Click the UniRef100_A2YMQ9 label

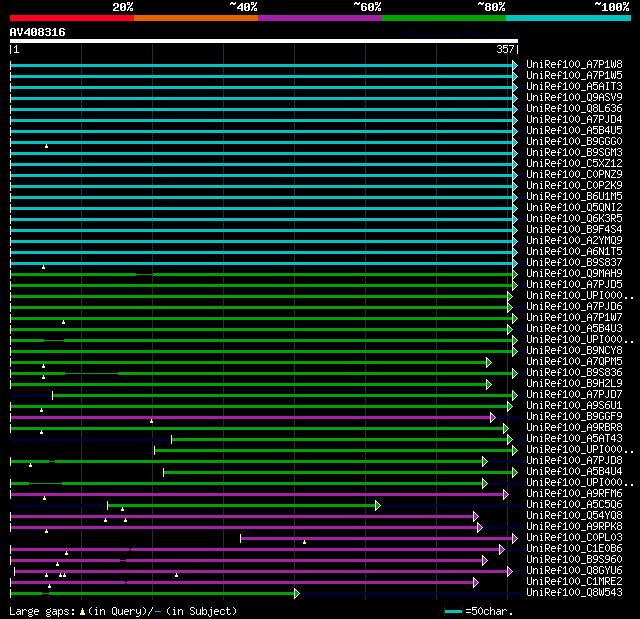pyautogui.click(x=574, y=241)
